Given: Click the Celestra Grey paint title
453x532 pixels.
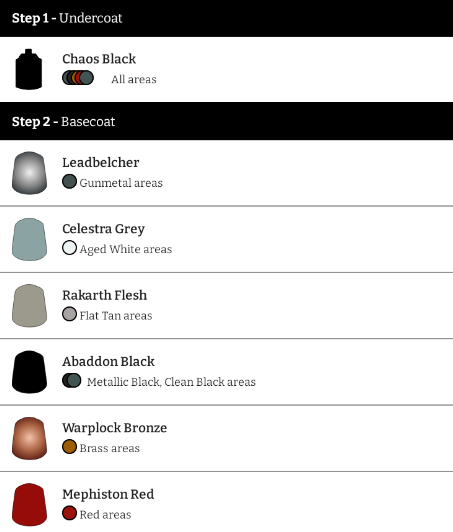Looking at the screenshot, I should (x=103, y=229).
